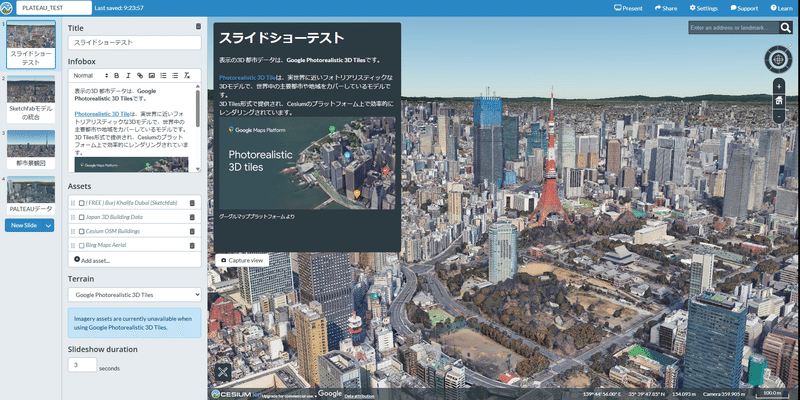Remove the Burj Khalifa Dubai asset
Image resolution: width=800 pixels, height=400 pixels.
pyautogui.click(x=192, y=203)
